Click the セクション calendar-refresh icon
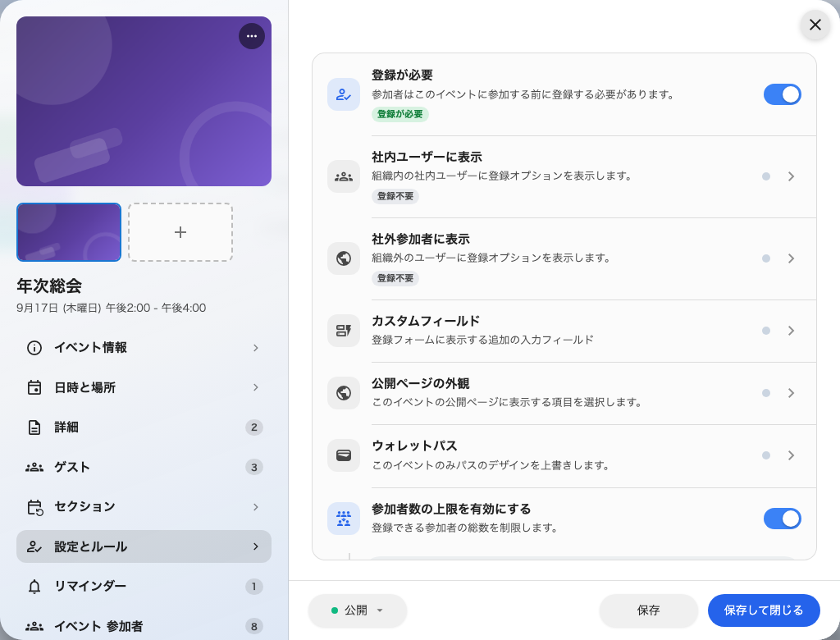The image size is (840, 640). (34, 507)
